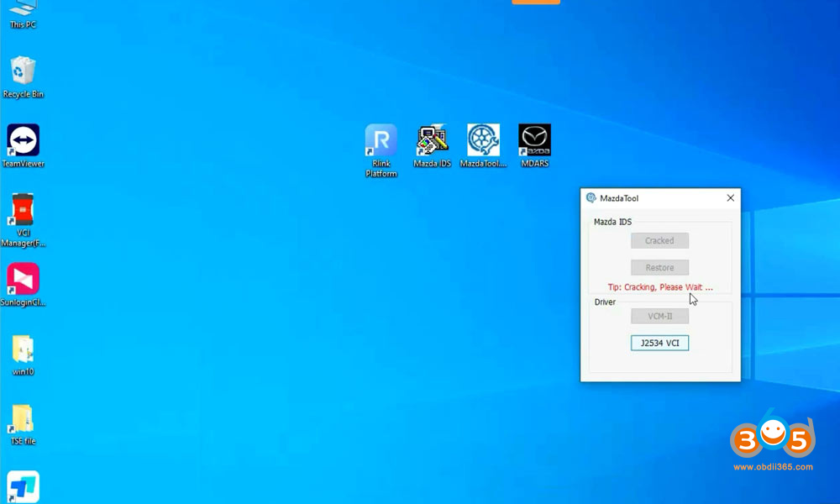The width and height of the screenshot is (840, 504).
Task: Click the Restore button in MazdaTool
Action: (x=659, y=267)
